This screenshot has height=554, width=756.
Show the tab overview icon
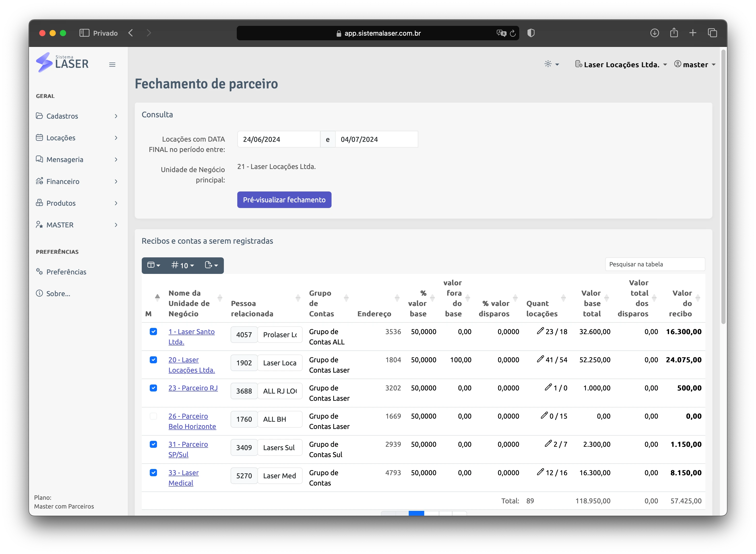(x=712, y=33)
